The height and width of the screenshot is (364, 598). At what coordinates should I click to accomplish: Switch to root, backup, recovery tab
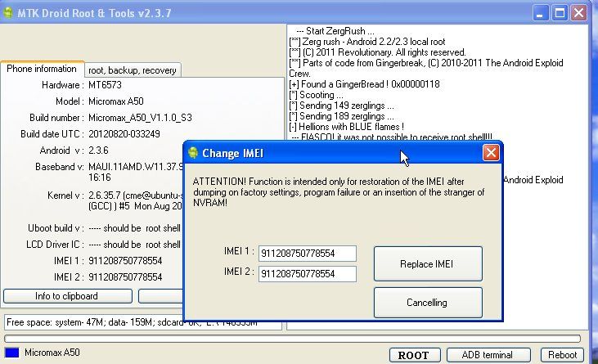click(x=133, y=70)
